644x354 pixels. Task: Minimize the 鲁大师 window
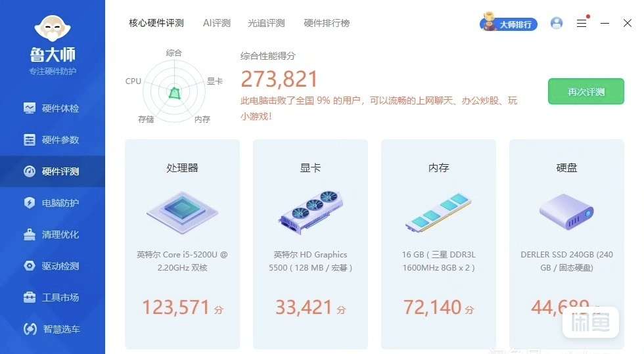[x=605, y=24]
